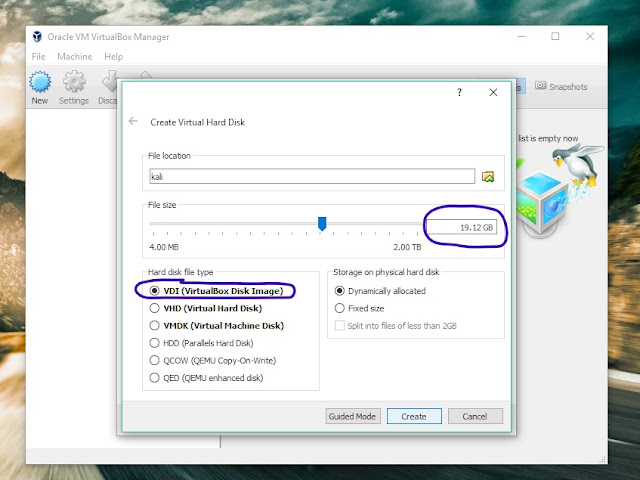Maximize the VirtualBox Manager window
Image resolution: width=640 pixels, height=480 pixels.
click(555, 36)
